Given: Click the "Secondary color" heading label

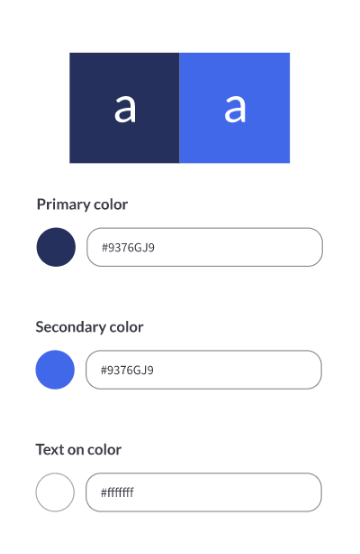Looking at the screenshot, I should (89, 327).
